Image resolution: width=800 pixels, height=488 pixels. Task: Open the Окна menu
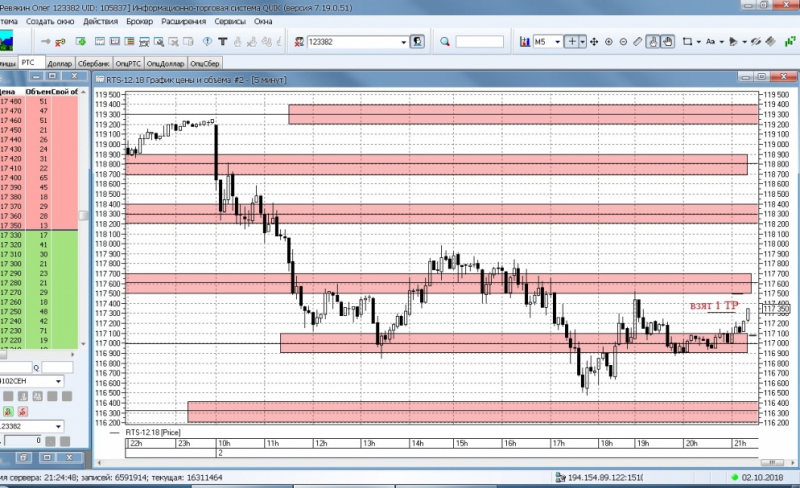(263, 21)
